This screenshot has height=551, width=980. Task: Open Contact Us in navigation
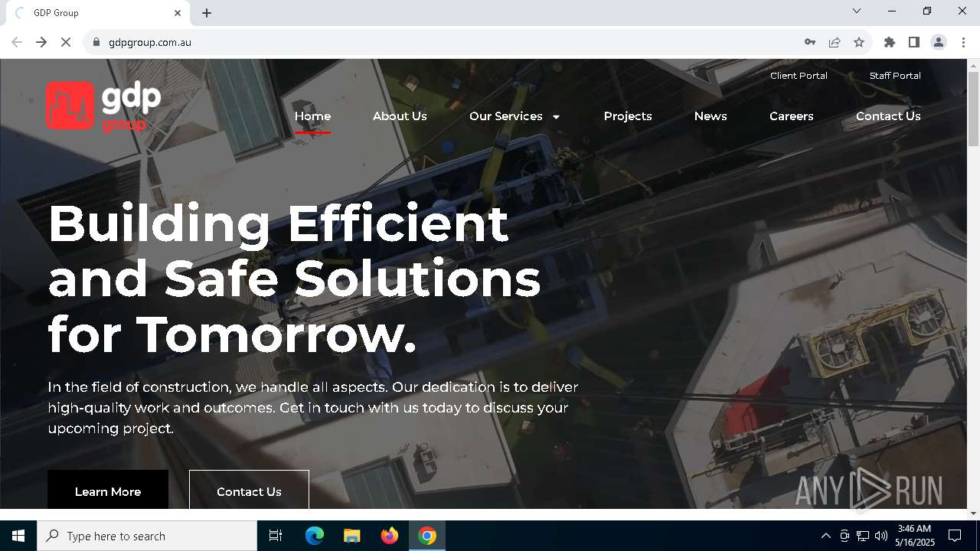coord(888,116)
